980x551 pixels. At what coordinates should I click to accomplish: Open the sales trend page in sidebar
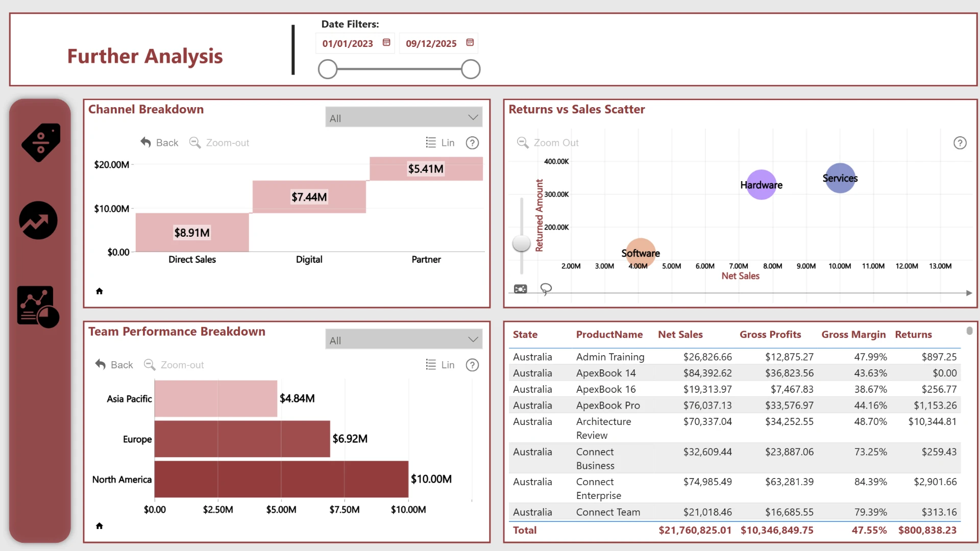click(38, 220)
